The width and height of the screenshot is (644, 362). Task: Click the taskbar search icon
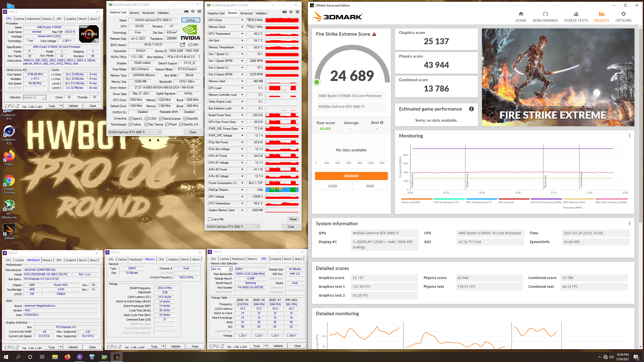coord(18,357)
